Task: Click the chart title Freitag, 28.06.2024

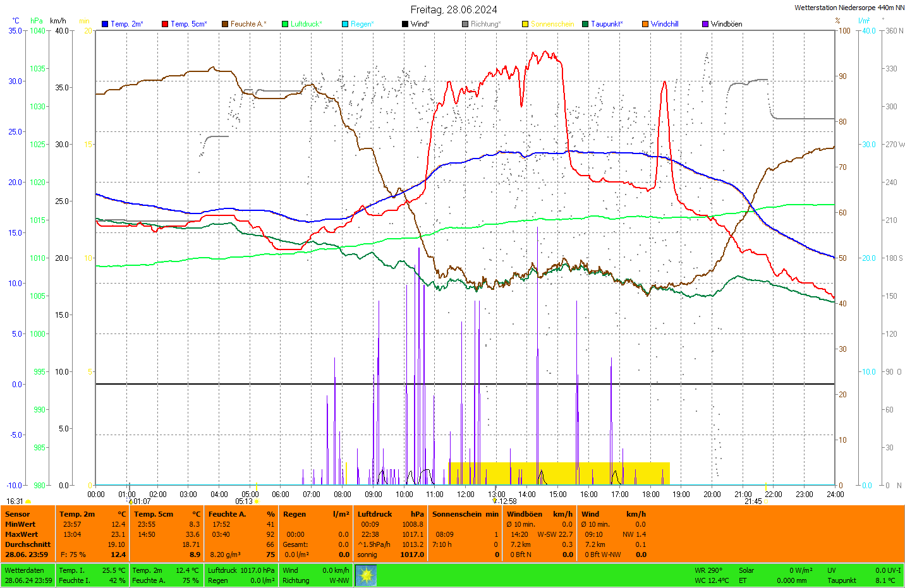Action: 453,9
